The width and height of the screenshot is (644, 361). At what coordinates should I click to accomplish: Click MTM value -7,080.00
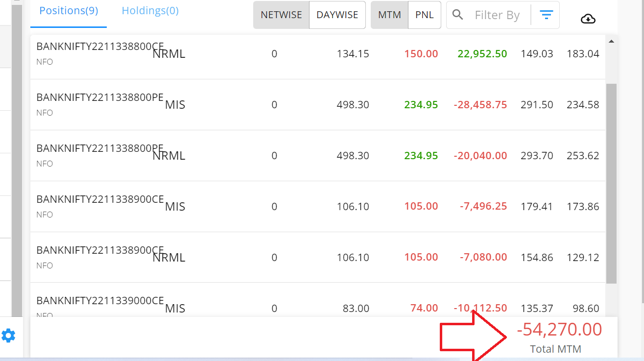point(483,258)
